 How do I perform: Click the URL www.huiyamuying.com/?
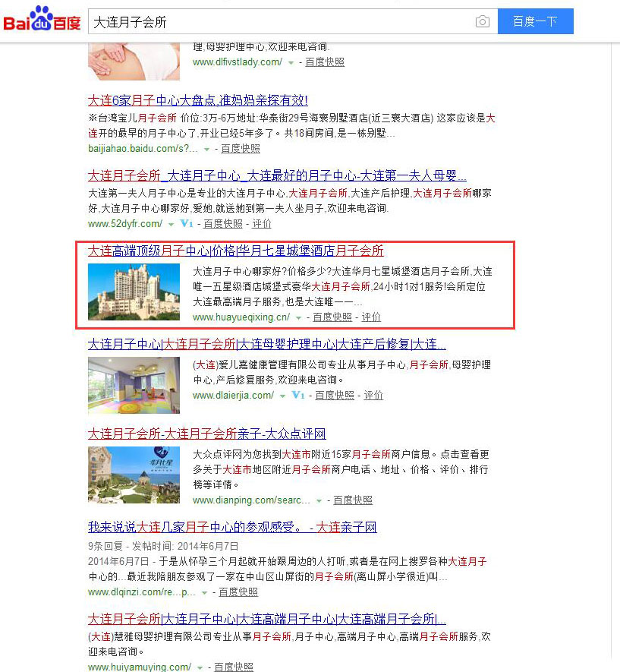140,667
